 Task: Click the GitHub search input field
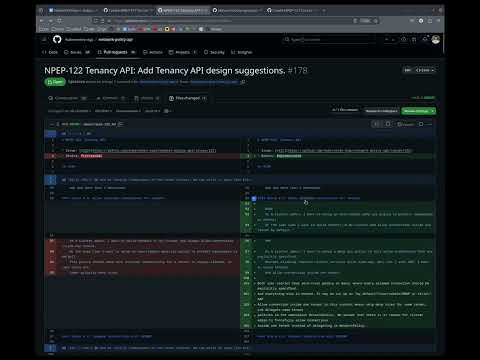[330, 39]
